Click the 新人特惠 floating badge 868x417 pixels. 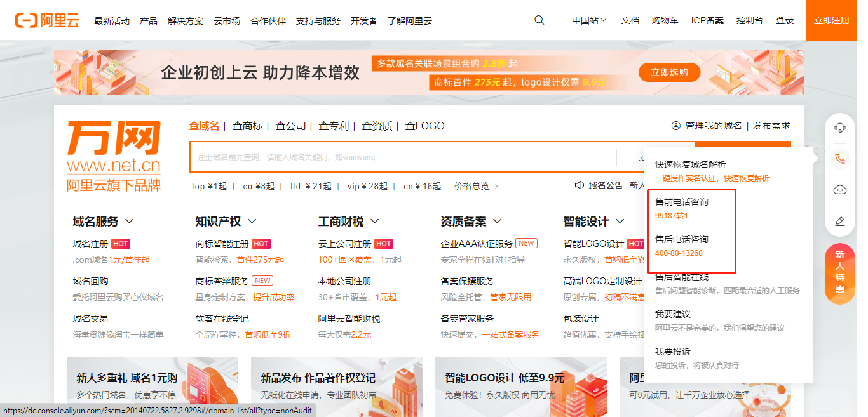(839, 273)
